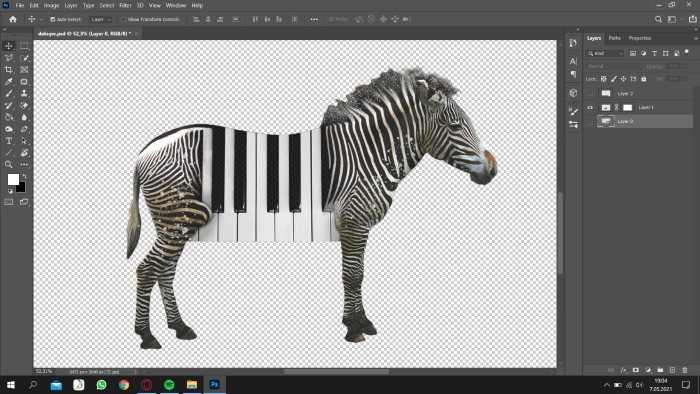Open the search icon in options bar
The image size is (700, 394).
coord(658,19)
